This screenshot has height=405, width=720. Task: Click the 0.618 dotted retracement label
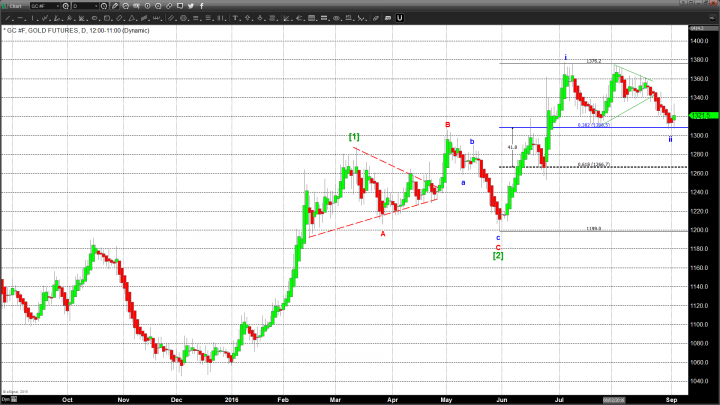594,164
